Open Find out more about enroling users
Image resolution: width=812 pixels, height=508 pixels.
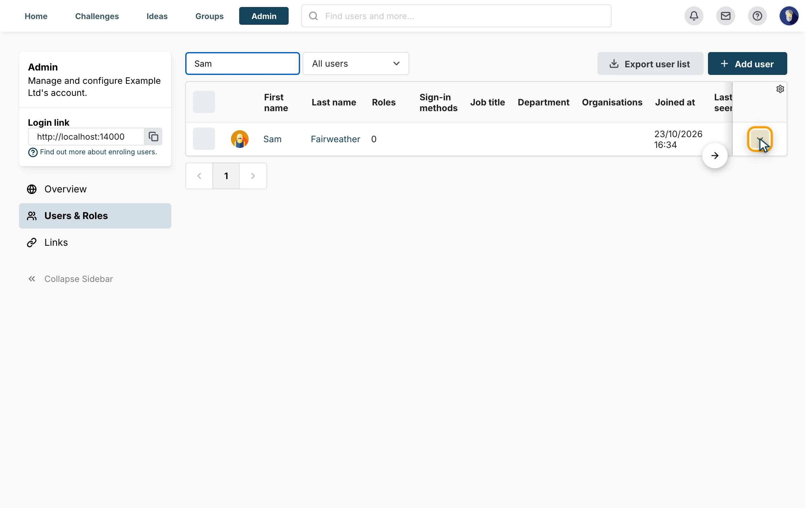[98, 152]
